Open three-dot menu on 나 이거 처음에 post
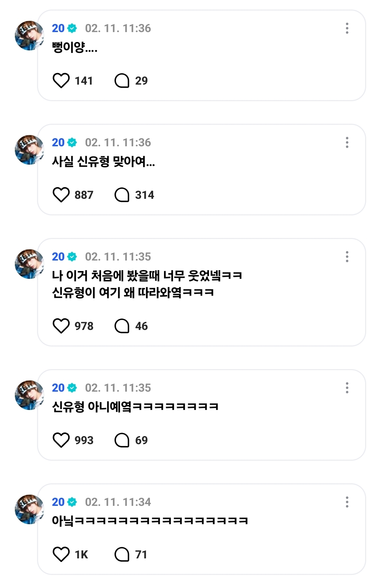381x588 pixels. (347, 257)
